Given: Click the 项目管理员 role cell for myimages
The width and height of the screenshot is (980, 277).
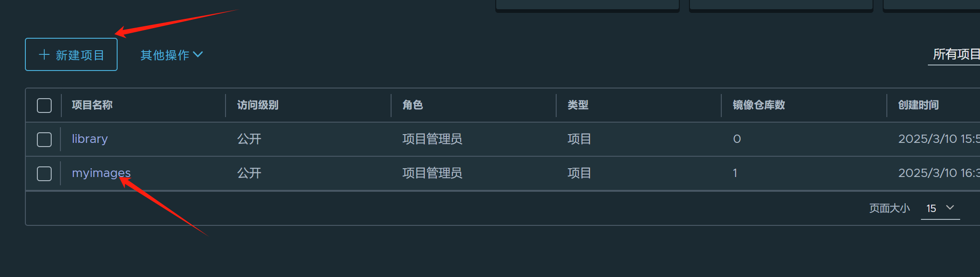Looking at the screenshot, I should [x=432, y=173].
